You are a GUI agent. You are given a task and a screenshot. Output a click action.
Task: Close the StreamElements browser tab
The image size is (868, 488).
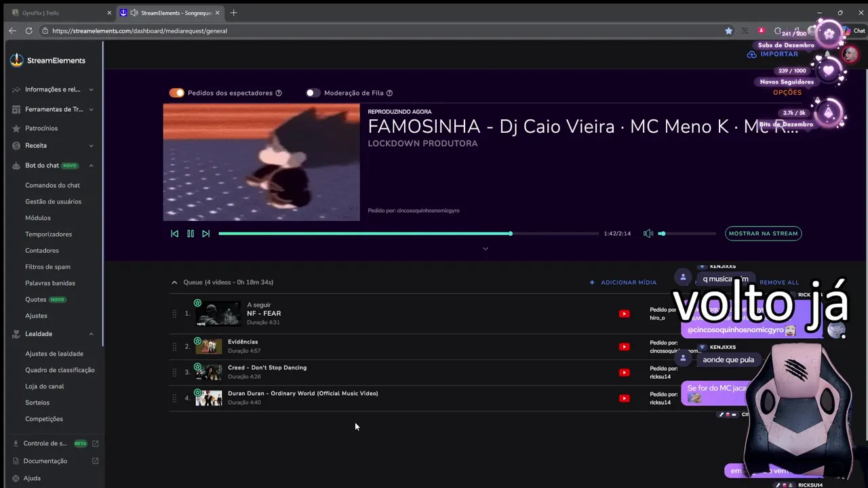pyautogui.click(x=218, y=13)
